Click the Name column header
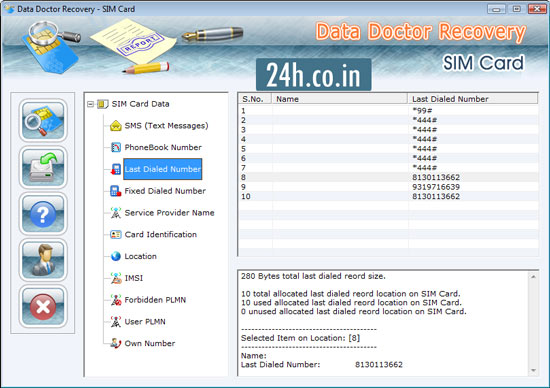The height and width of the screenshot is (388, 550). pyautogui.click(x=340, y=99)
